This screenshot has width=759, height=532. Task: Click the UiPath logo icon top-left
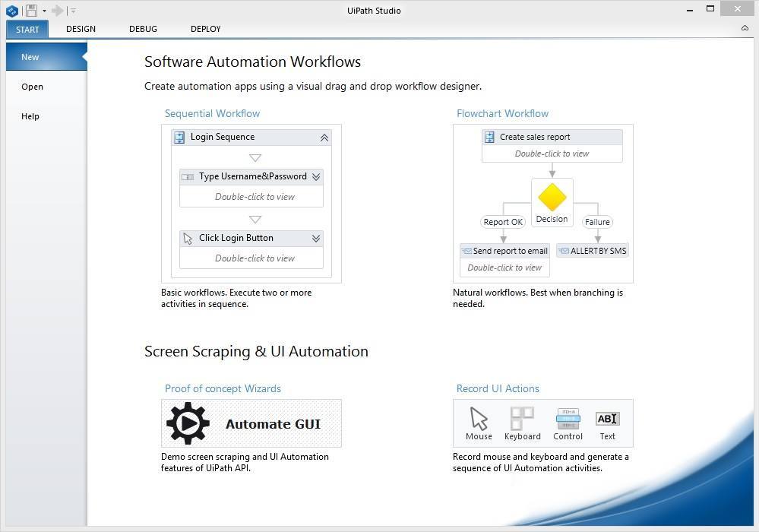[x=11, y=10]
